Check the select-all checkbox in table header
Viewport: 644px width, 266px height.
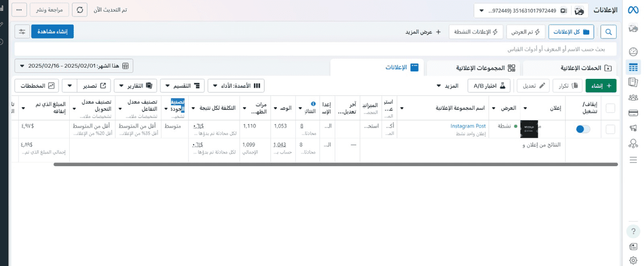click(x=610, y=108)
